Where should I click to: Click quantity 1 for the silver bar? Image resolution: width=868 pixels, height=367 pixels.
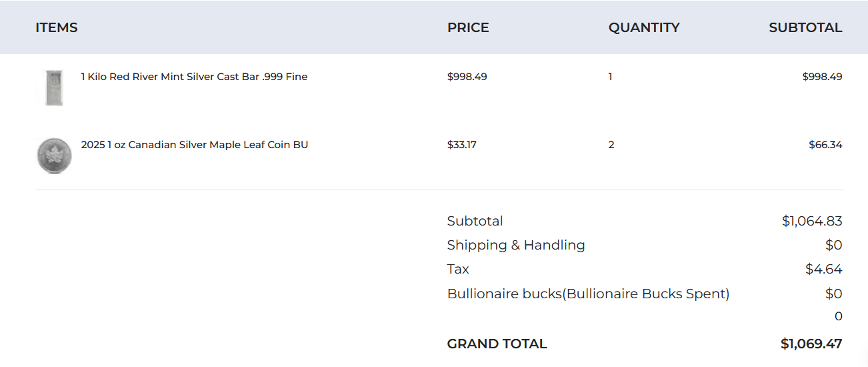(x=610, y=77)
